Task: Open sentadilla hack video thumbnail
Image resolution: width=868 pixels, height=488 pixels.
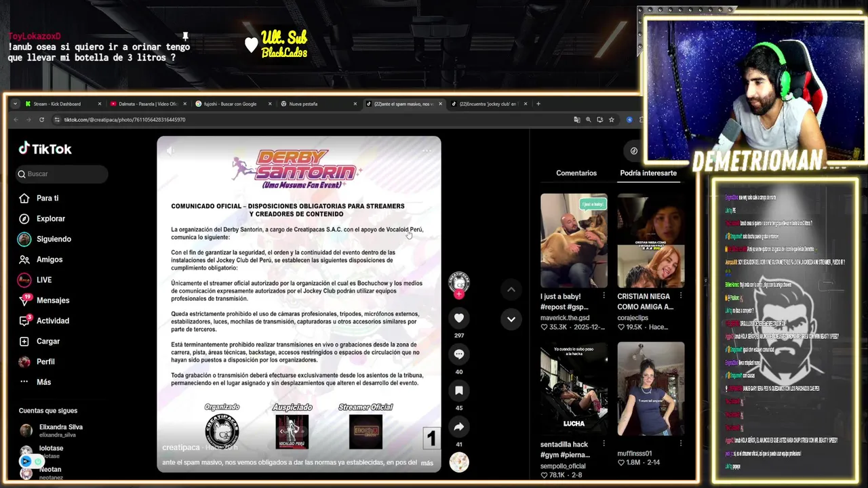Action: 574,388
